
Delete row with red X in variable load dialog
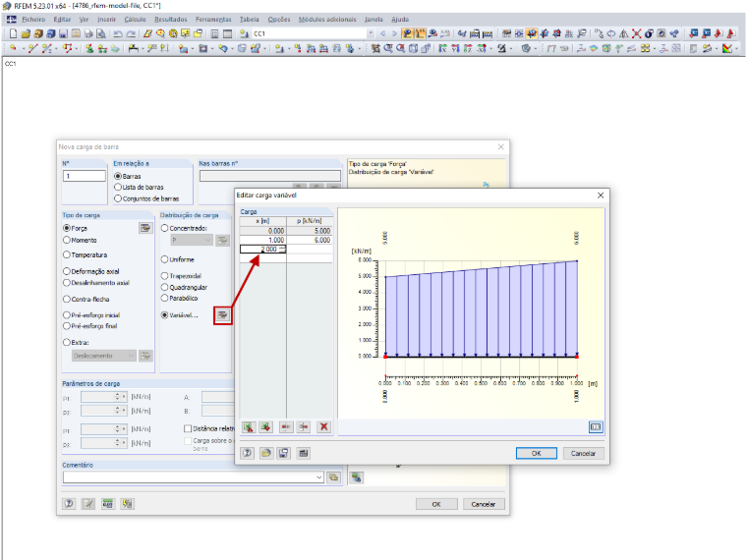point(324,426)
